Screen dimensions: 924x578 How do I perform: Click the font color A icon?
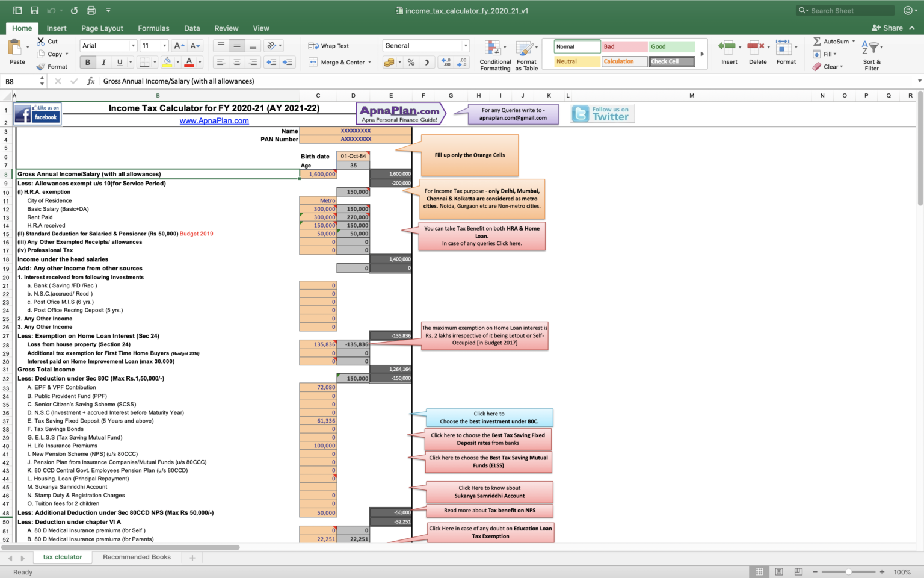[189, 62]
